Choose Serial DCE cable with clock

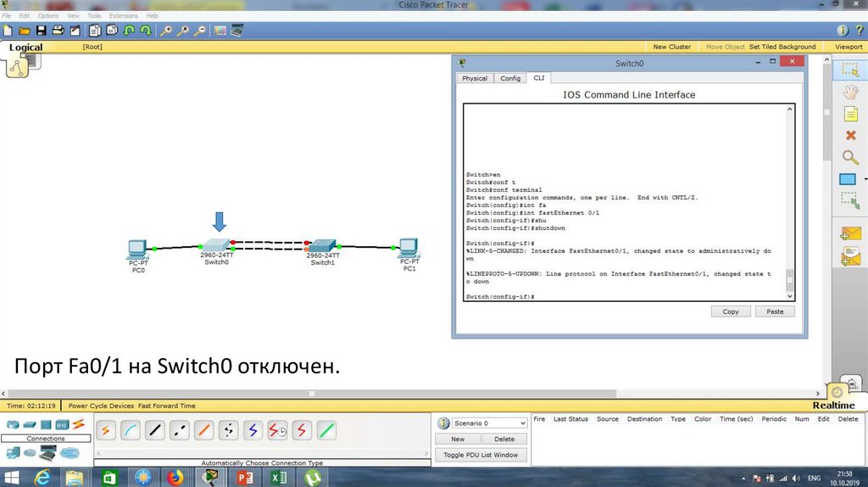277,430
